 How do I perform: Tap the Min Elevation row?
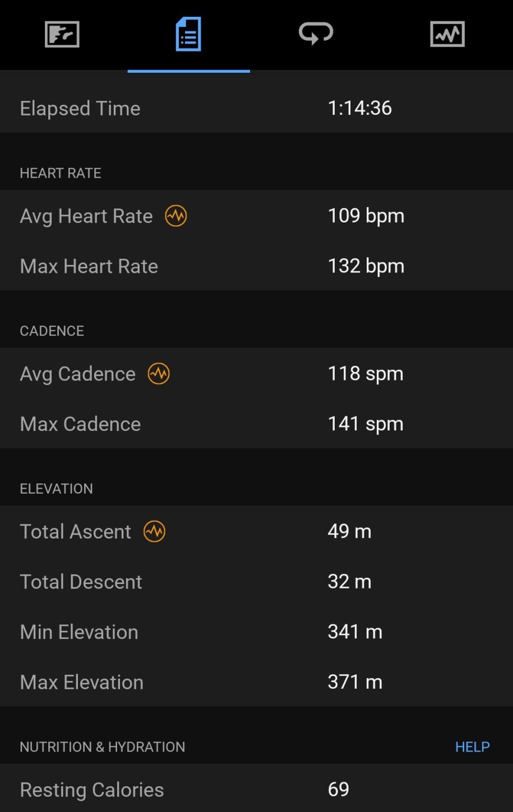point(256,632)
